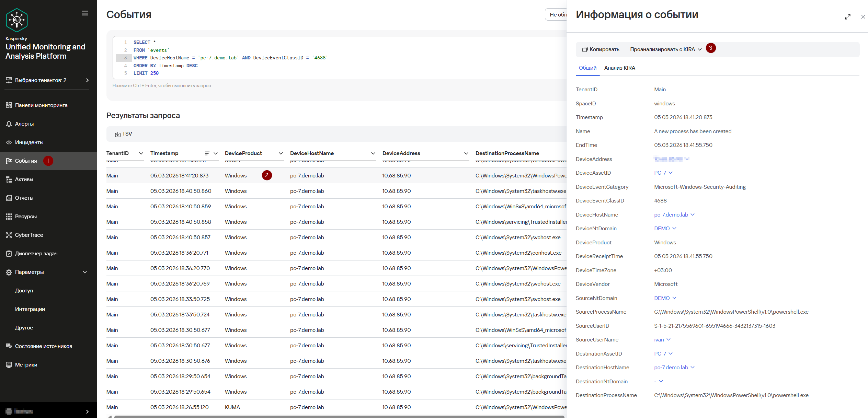The image size is (868, 418).
Task: Export results with the TSV button
Action: pos(124,134)
